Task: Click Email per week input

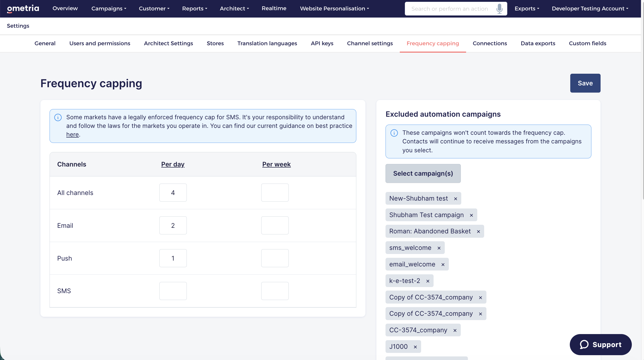Action: tap(275, 226)
